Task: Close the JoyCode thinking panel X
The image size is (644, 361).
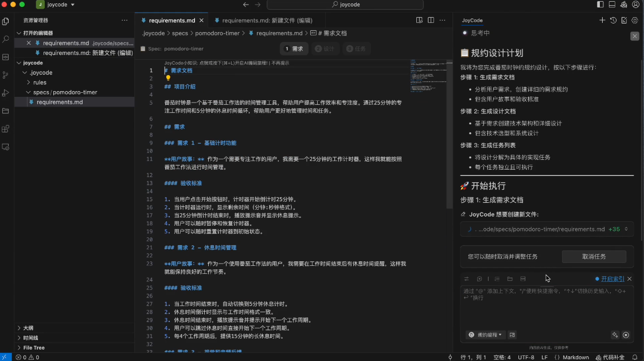Action: point(635,36)
